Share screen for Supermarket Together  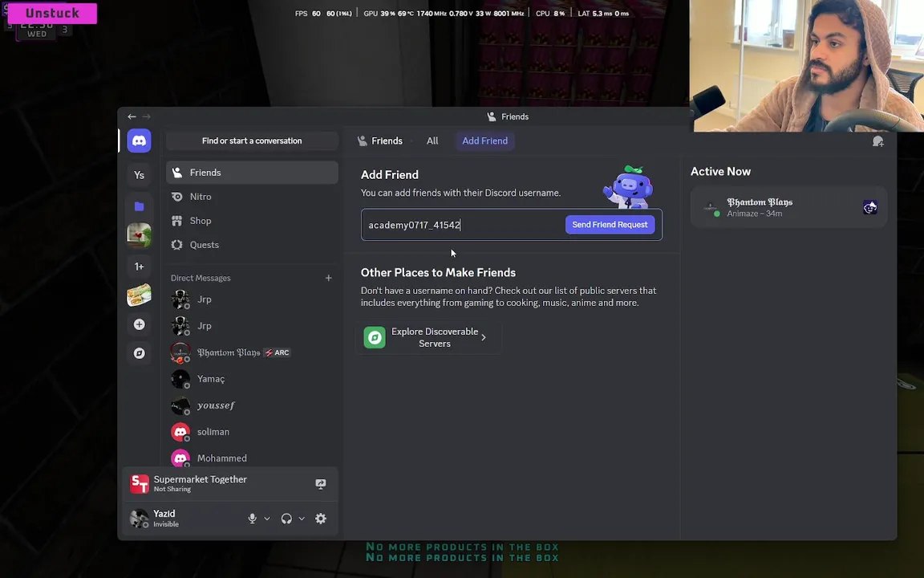coord(321,483)
